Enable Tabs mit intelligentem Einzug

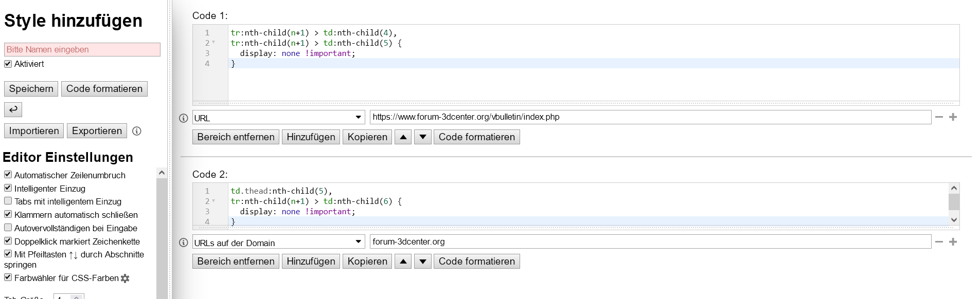(8, 201)
